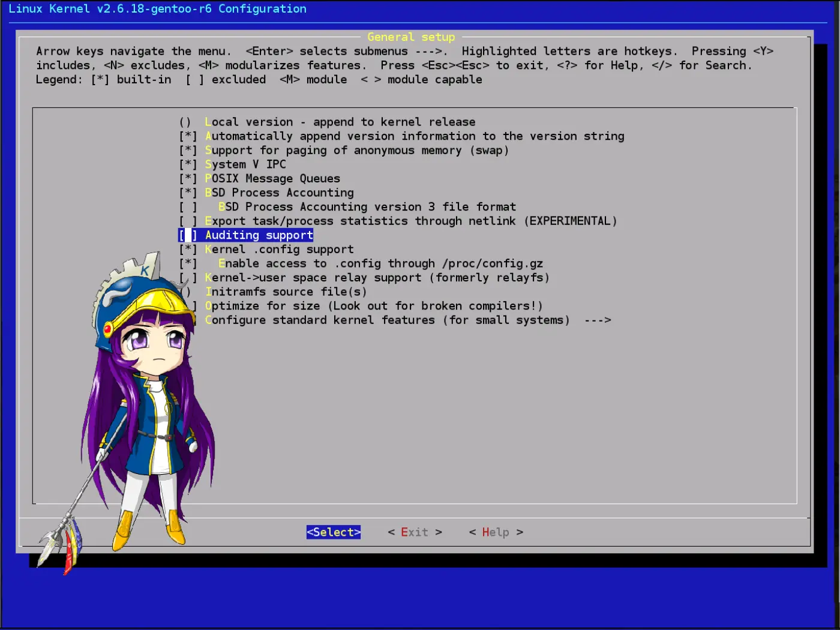Click the Exit button
Viewport: 840px width, 630px height.
coord(415,532)
